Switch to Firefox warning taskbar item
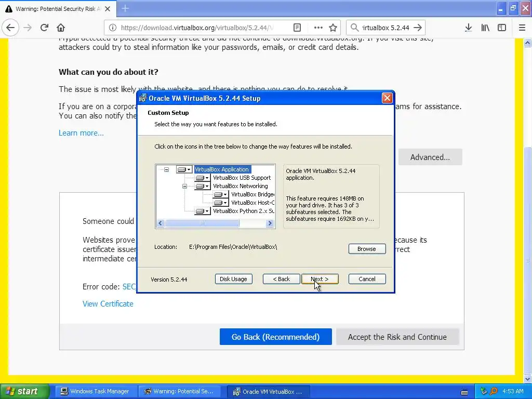The image size is (532, 399). coord(180,391)
